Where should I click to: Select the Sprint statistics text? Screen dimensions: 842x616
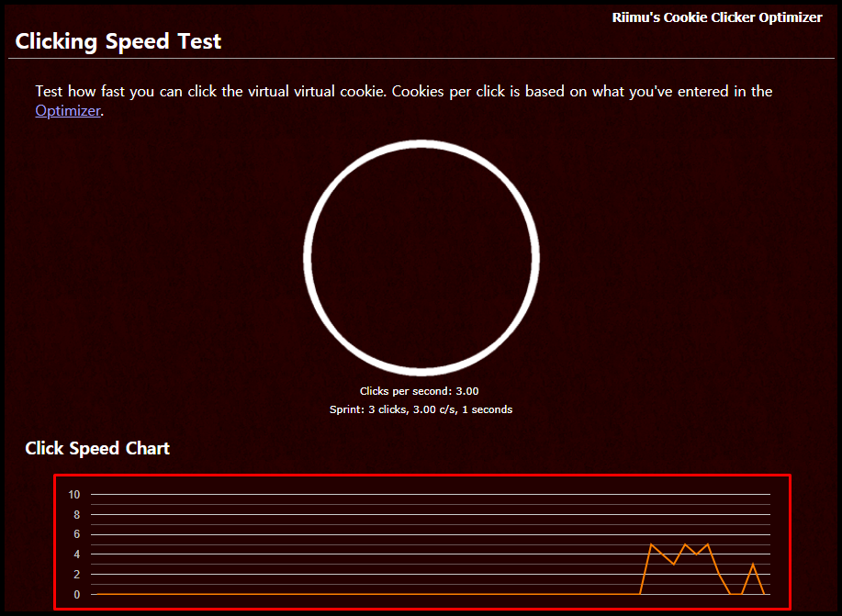(421, 409)
